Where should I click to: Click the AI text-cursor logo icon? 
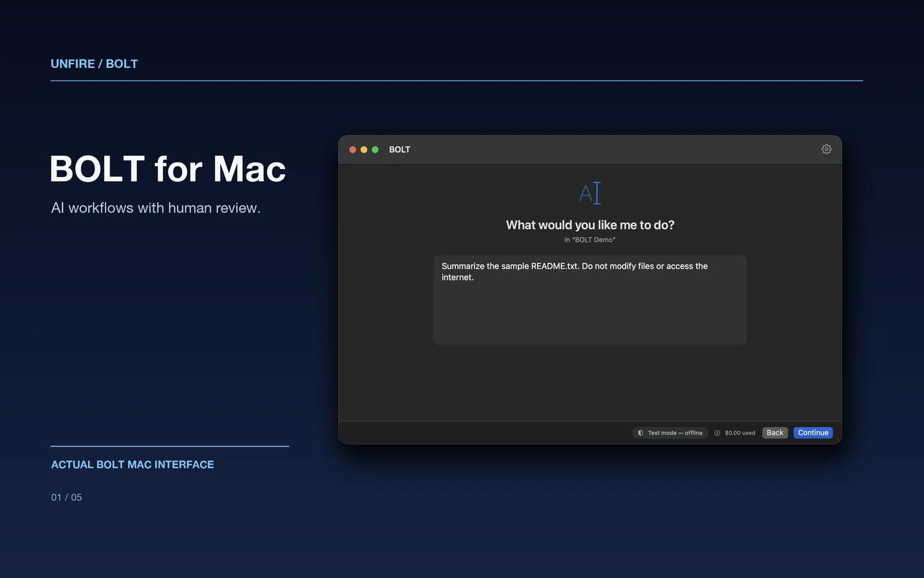tap(590, 193)
